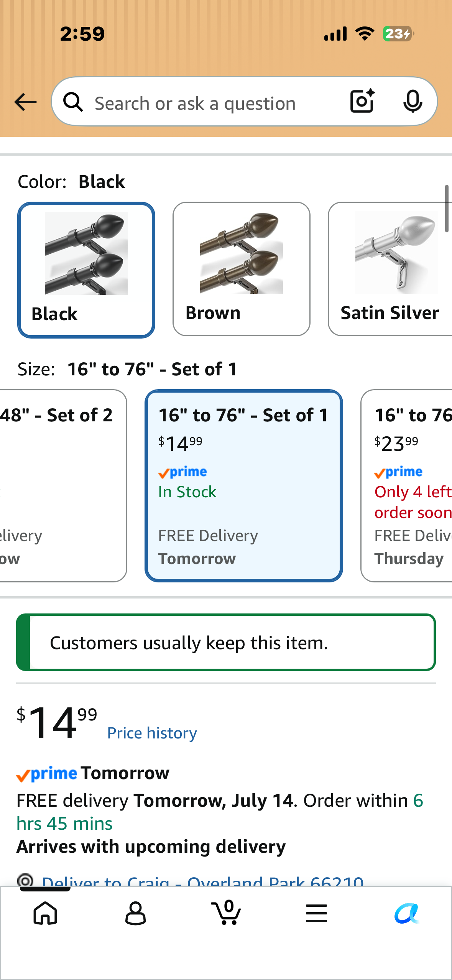Viewport: 452px width, 980px height.
Task: Select the Brown color option
Action: pyautogui.click(x=242, y=269)
